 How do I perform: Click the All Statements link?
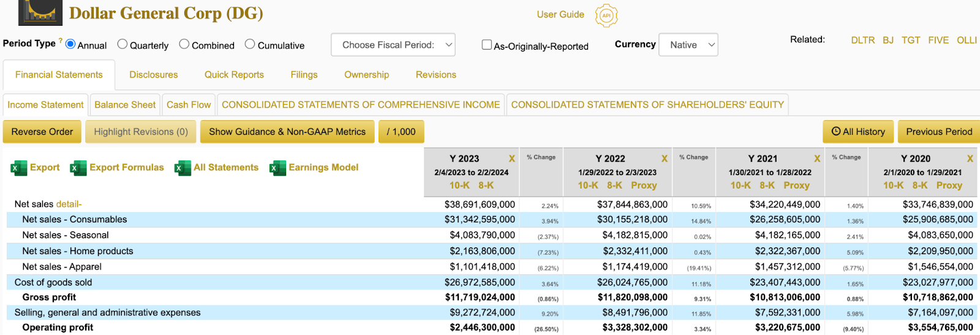tap(226, 168)
